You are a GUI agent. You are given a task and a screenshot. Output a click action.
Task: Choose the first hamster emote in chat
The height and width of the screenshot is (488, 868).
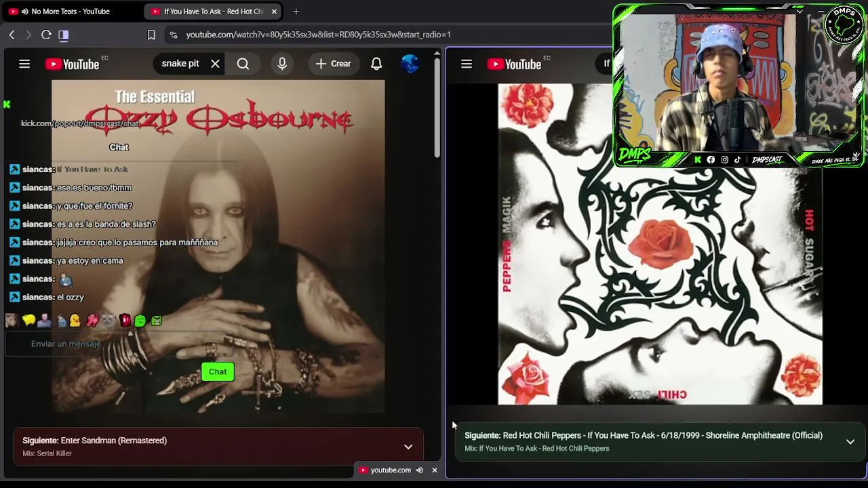click(12, 321)
